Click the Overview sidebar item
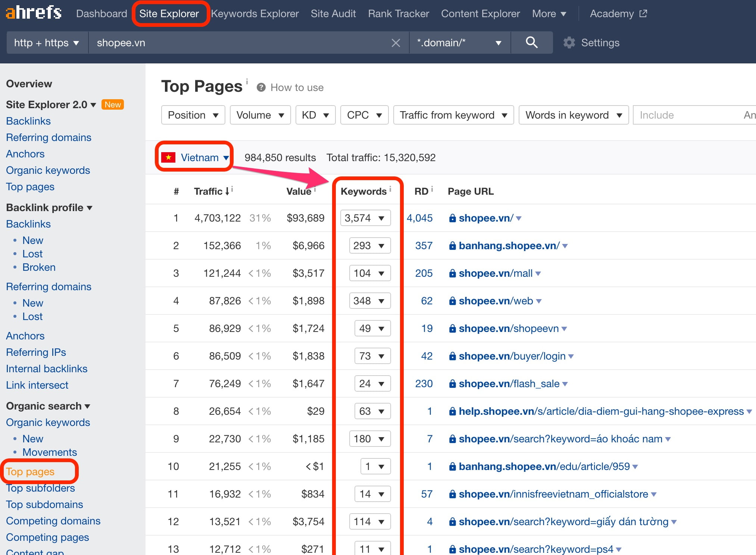Viewport: 756px width, 555px height. pos(29,84)
